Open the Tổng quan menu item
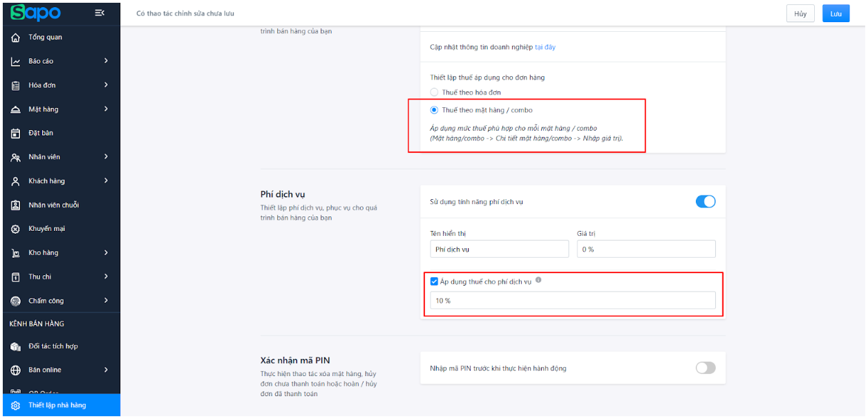The width and height of the screenshot is (868, 419). [60, 37]
